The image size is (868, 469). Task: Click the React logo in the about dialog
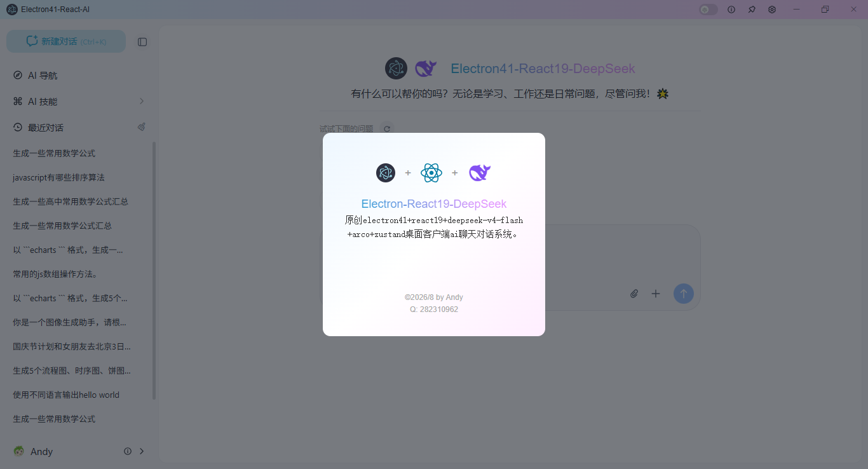pyautogui.click(x=431, y=172)
